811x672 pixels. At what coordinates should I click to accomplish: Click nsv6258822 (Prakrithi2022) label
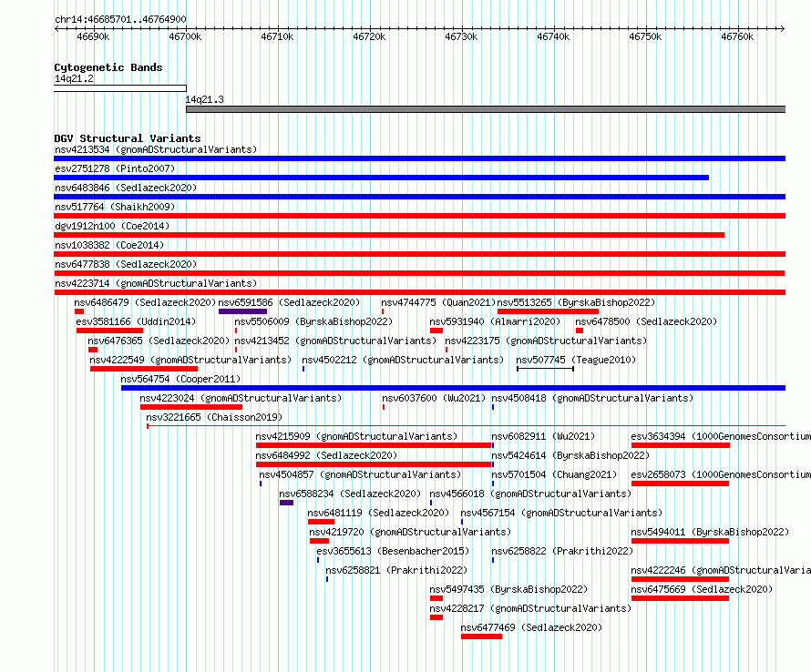[563, 551]
